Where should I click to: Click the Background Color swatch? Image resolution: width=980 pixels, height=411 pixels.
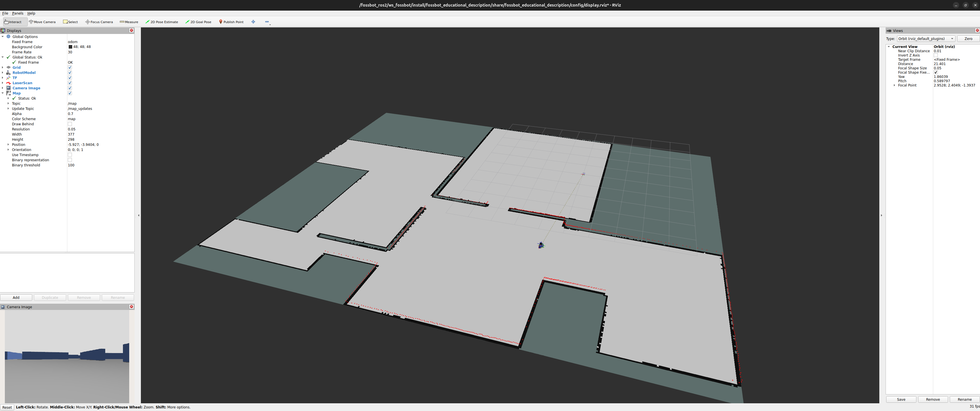[x=70, y=47]
